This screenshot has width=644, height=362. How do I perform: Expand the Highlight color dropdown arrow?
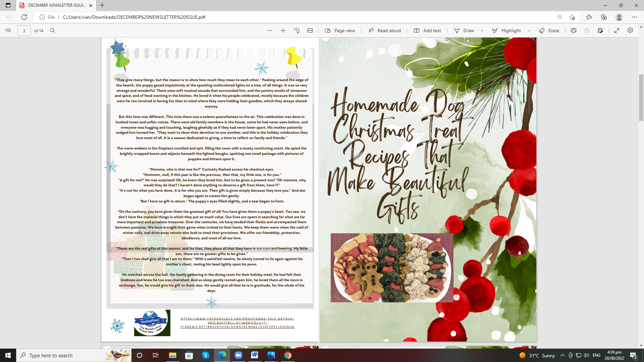click(x=529, y=31)
